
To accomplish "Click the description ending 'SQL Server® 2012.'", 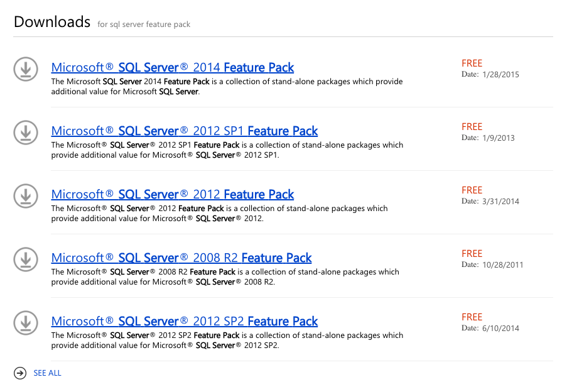I will coord(219,214).
